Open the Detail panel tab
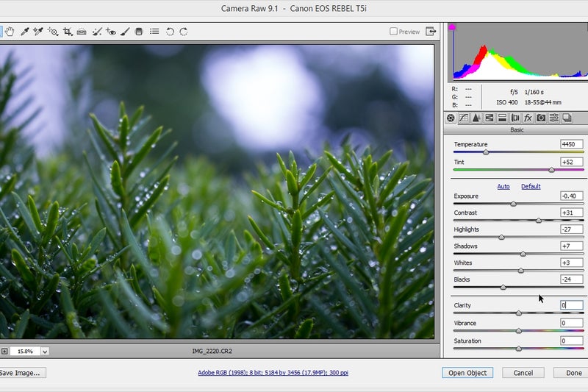The width and height of the screenshot is (588, 392). tap(476, 118)
